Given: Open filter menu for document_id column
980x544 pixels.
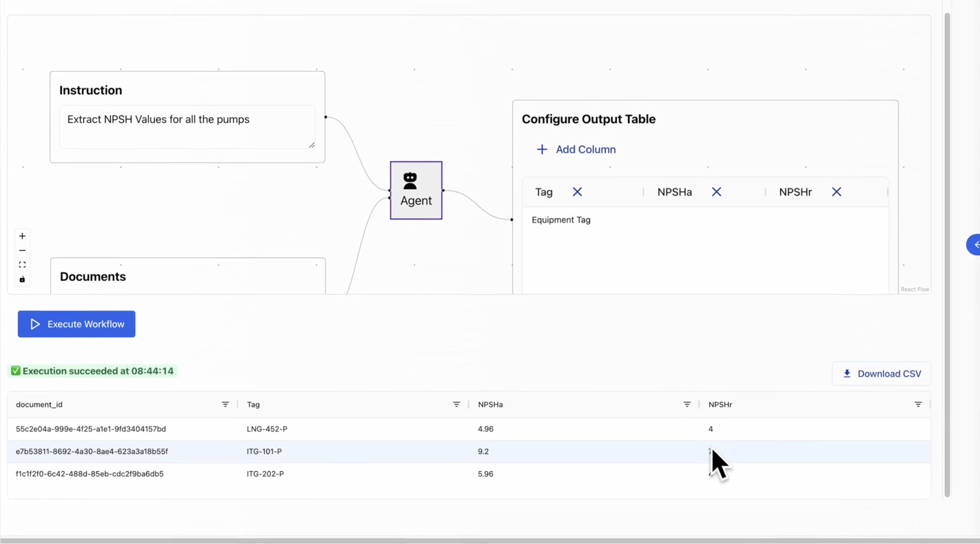Looking at the screenshot, I should (225, 404).
